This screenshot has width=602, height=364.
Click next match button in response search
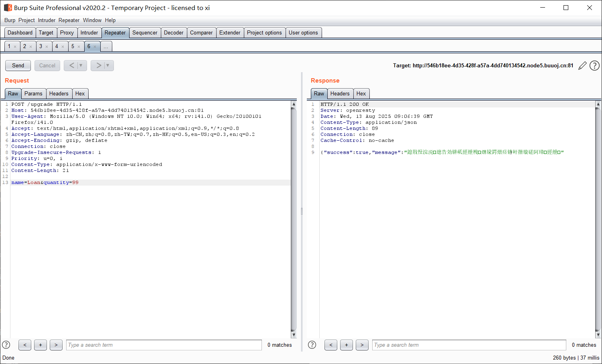362,345
